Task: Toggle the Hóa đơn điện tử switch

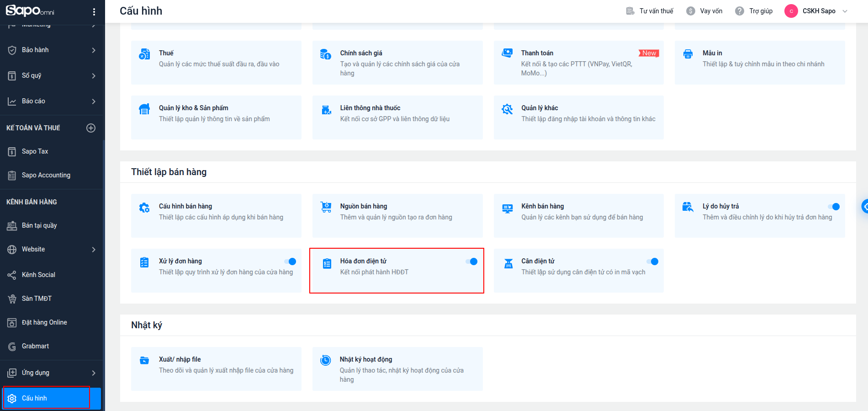Action: point(471,262)
